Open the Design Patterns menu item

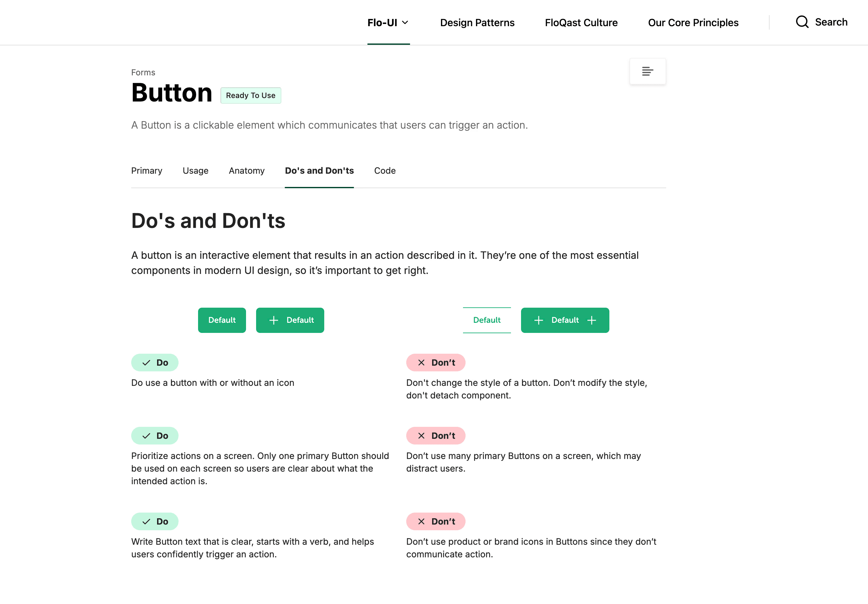click(477, 23)
